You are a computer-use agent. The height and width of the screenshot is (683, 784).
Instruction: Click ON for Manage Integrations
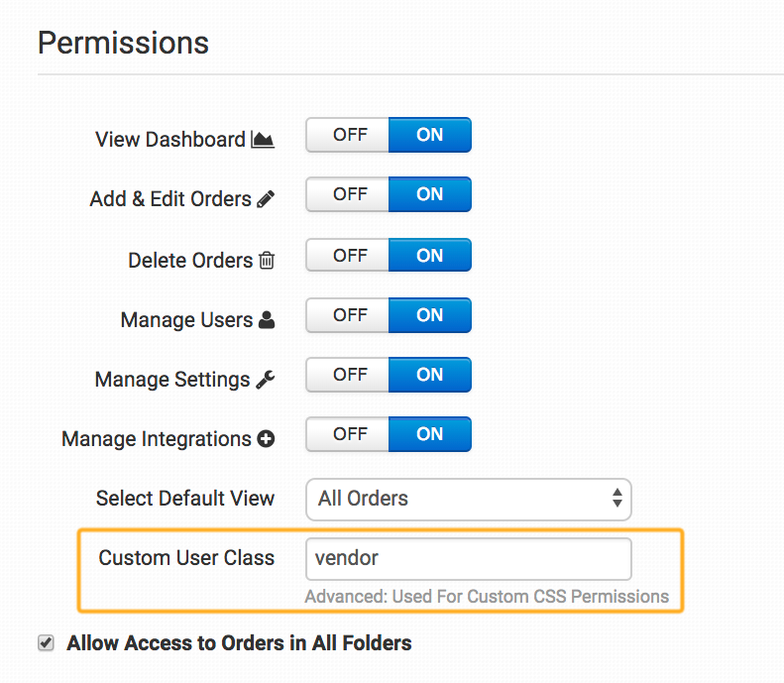click(429, 435)
